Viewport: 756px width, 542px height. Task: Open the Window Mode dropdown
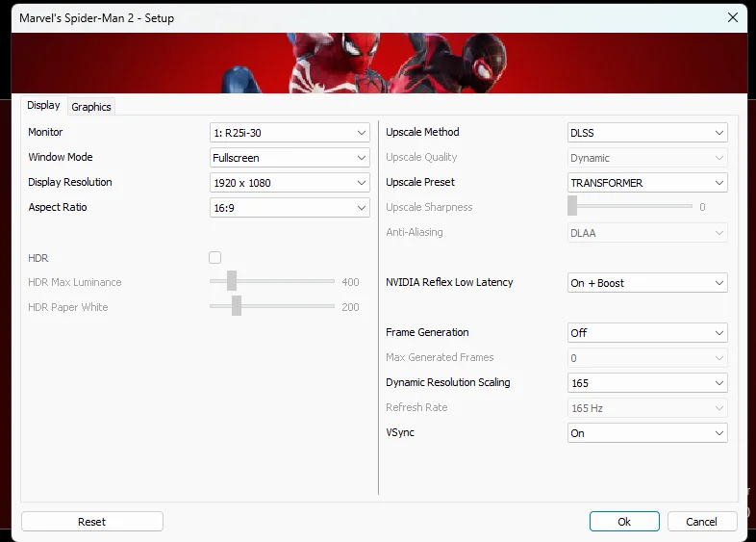pos(290,158)
